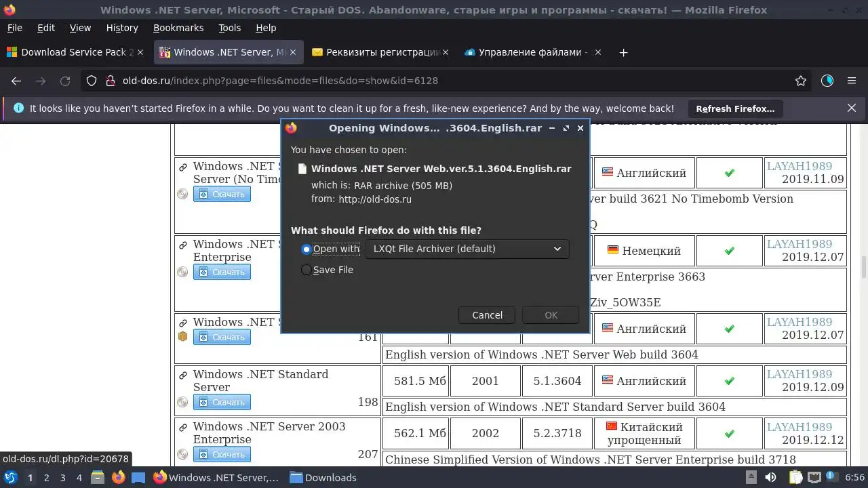Launch Firefox from the taskbar quick launch
The image size is (868, 488).
pos(118,478)
